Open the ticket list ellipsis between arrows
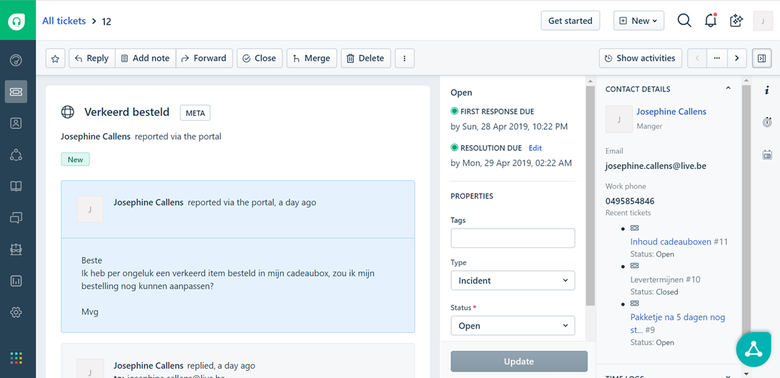This screenshot has width=780, height=378. coord(717,58)
